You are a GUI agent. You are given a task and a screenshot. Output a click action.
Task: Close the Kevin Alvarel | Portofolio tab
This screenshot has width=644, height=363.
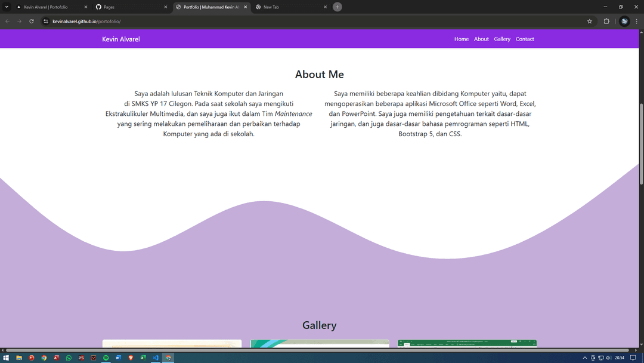(86, 7)
